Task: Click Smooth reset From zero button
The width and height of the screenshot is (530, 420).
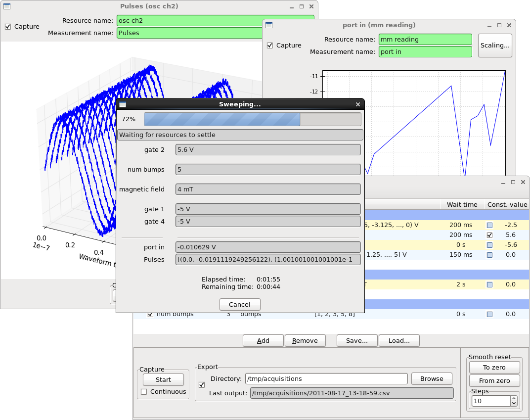Action: point(494,381)
